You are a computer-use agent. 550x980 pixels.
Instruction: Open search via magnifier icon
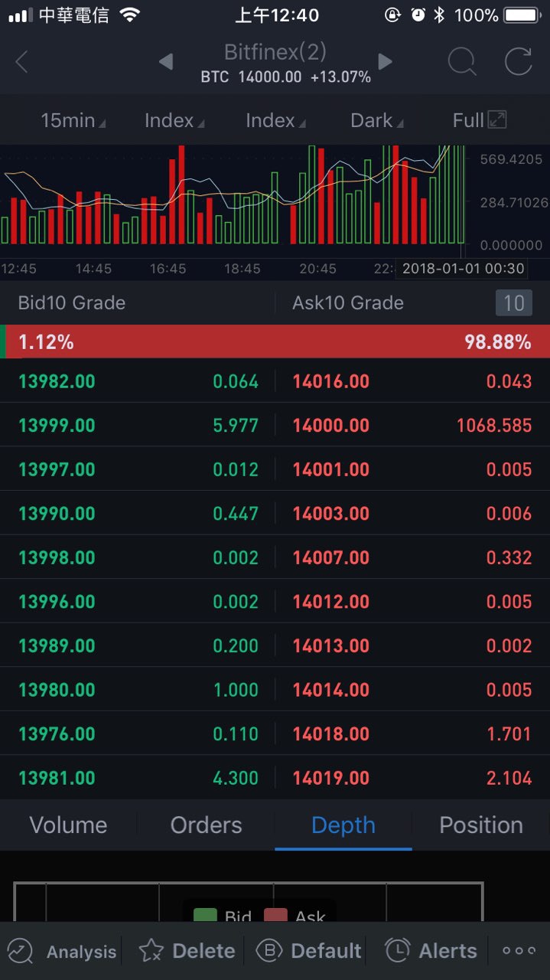point(462,62)
